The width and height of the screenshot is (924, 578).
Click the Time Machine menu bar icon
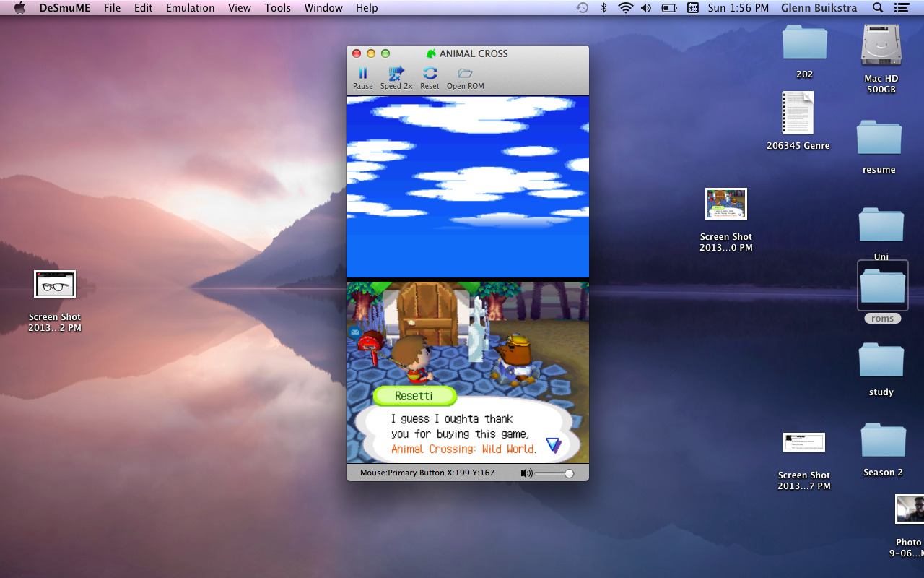(583, 8)
